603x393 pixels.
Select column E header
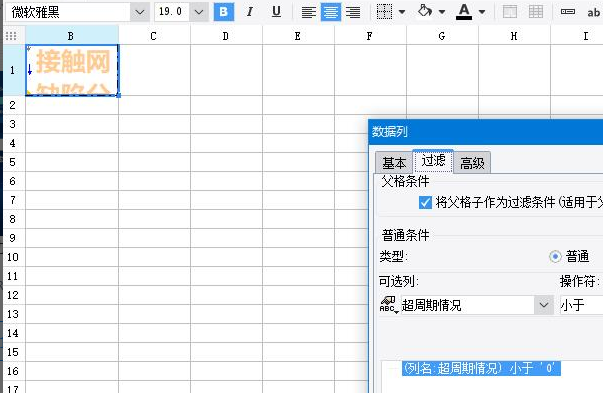click(298, 36)
